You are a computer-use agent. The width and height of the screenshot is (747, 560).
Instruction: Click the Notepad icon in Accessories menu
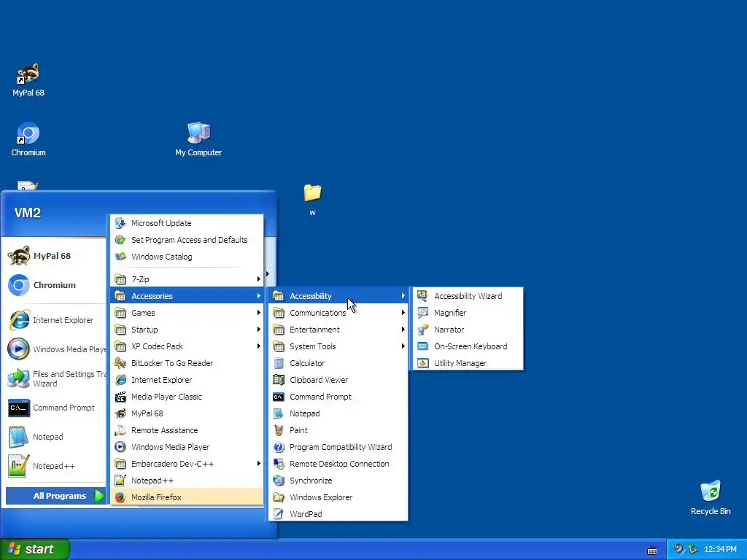point(279,413)
